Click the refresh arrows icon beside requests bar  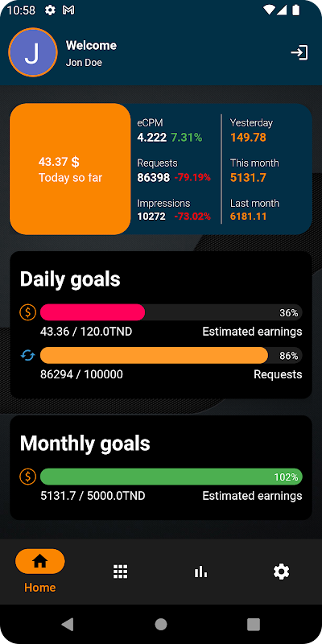point(27,355)
